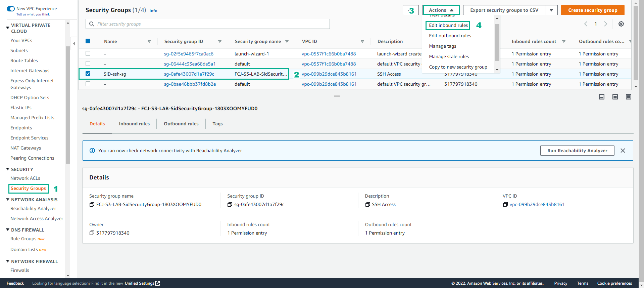Switch to the Inbound rules tab
Screen dimensions: 644x288
(134, 124)
